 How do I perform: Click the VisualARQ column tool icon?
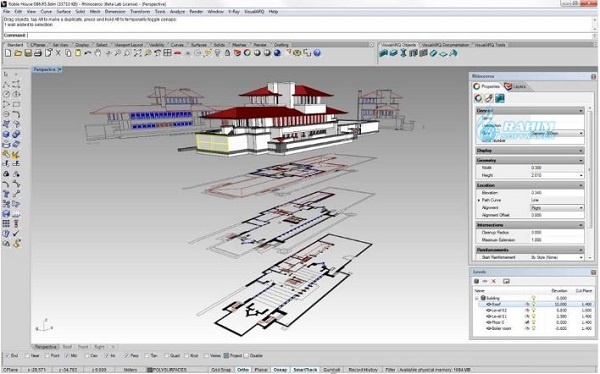[403, 53]
